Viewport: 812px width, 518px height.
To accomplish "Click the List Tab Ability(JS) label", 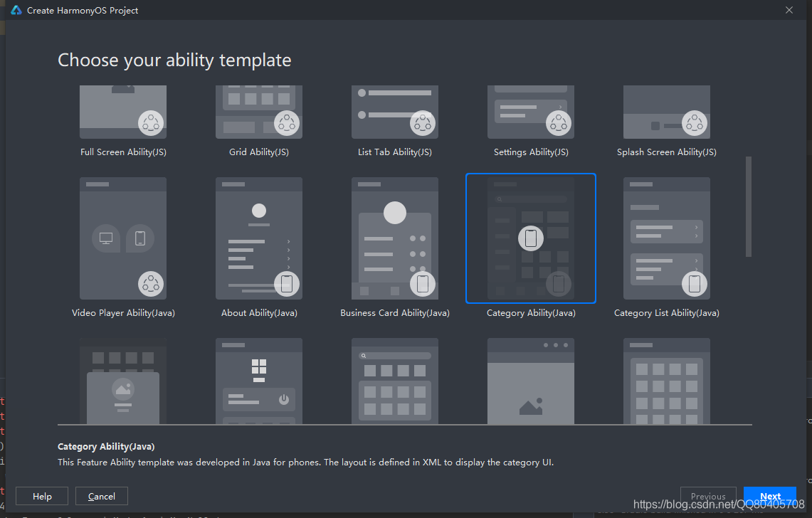I will coord(394,152).
